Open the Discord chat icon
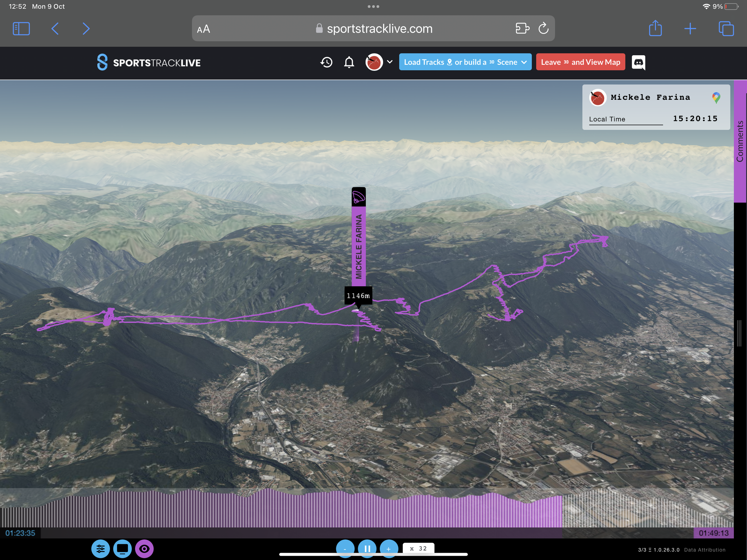This screenshot has height=560, width=747. (638, 62)
